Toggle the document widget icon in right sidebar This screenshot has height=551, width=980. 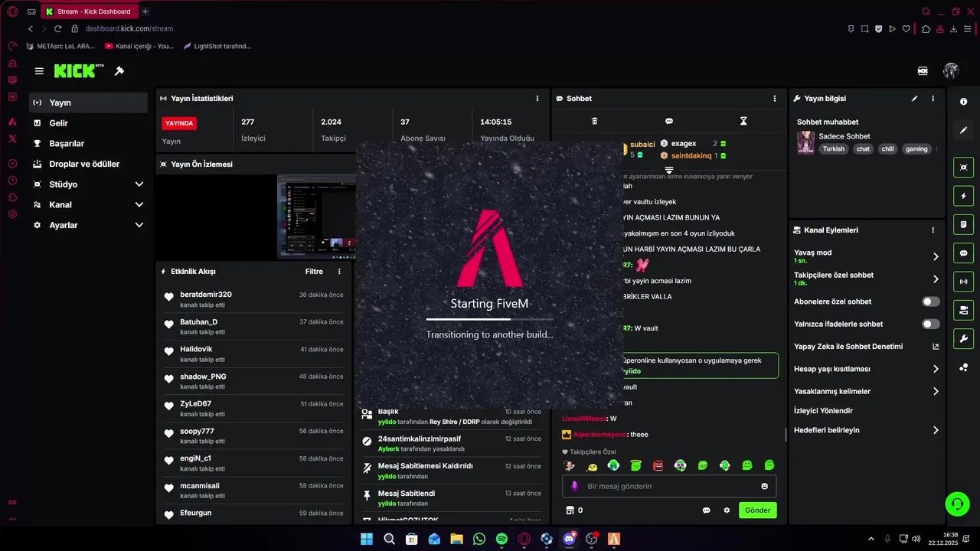tap(963, 224)
